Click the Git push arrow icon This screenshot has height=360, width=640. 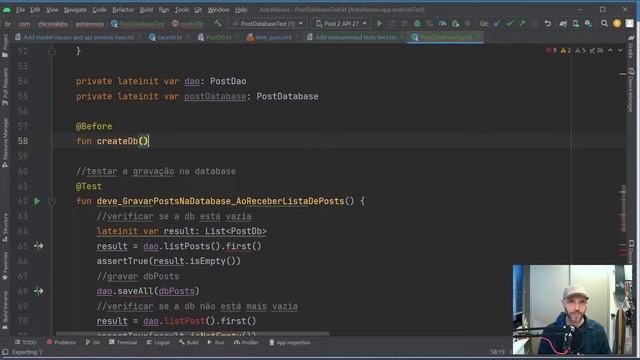click(522, 24)
